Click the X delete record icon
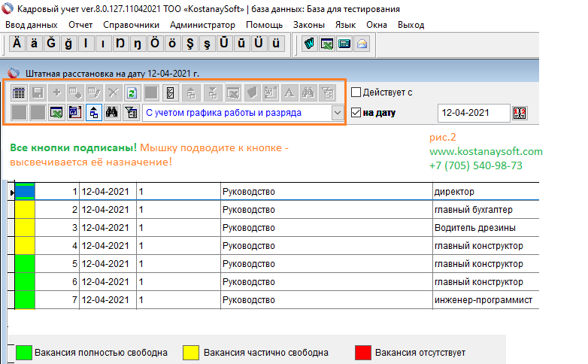 [114, 93]
